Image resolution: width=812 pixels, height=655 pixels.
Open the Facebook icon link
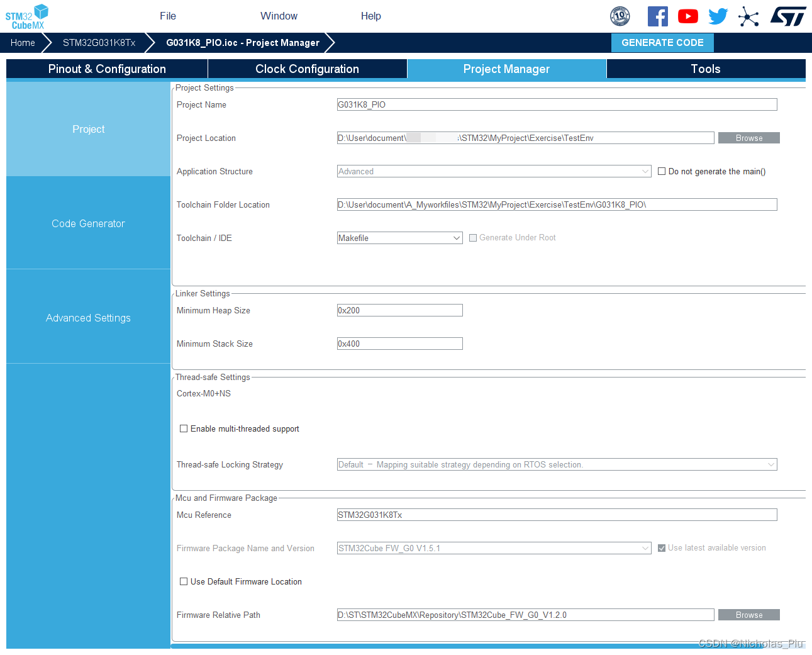tap(658, 16)
